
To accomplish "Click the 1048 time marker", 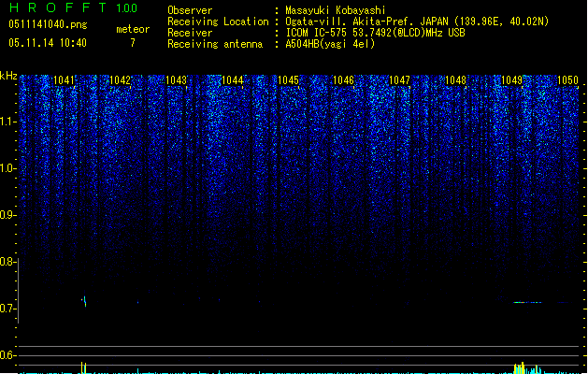I will point(455,80).
